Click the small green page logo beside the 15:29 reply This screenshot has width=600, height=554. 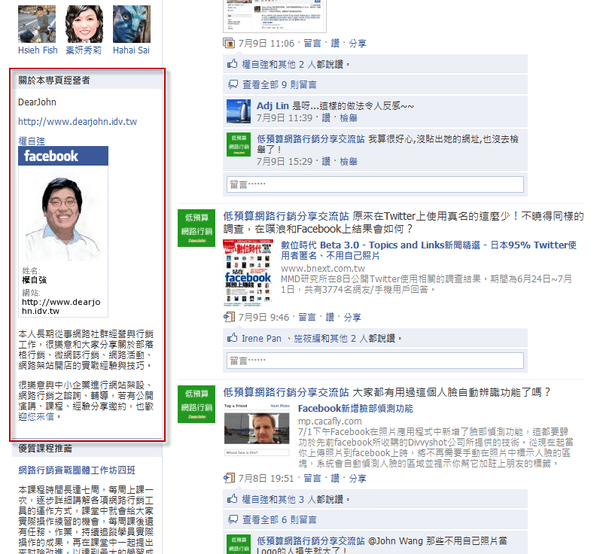coord(239,144)
